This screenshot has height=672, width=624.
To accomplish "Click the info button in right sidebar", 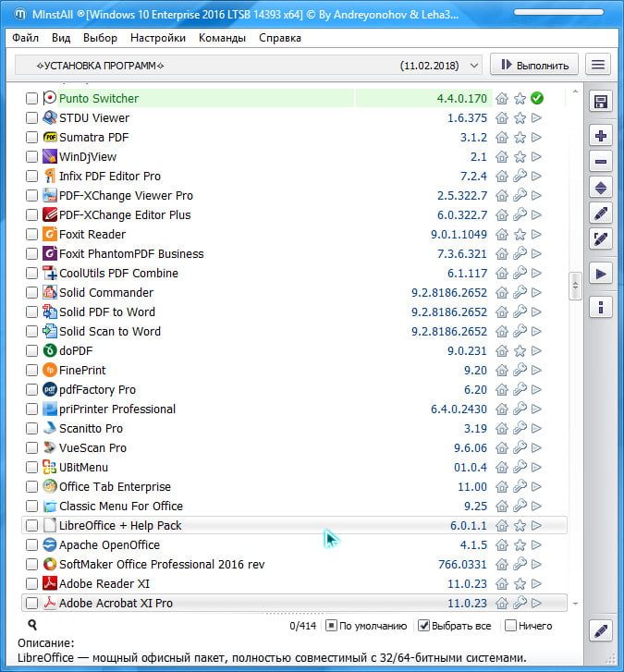I will 601,307.
